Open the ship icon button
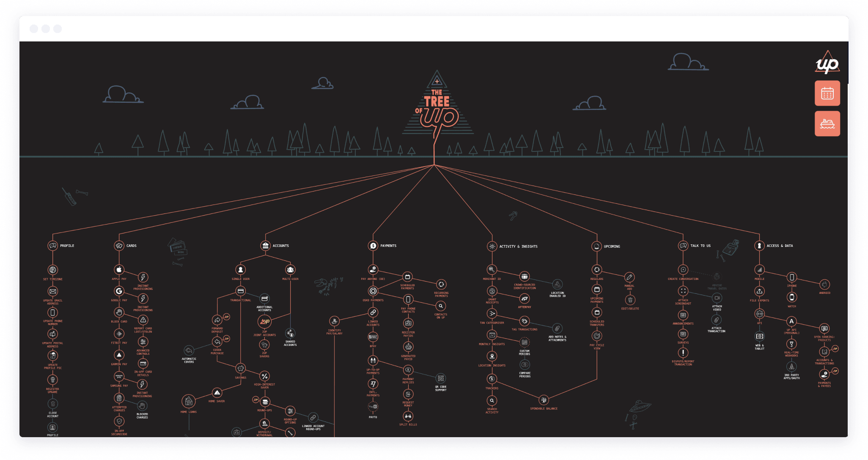Image resolution: width=868 pixels, height=460 pixels. pos(827,123)
